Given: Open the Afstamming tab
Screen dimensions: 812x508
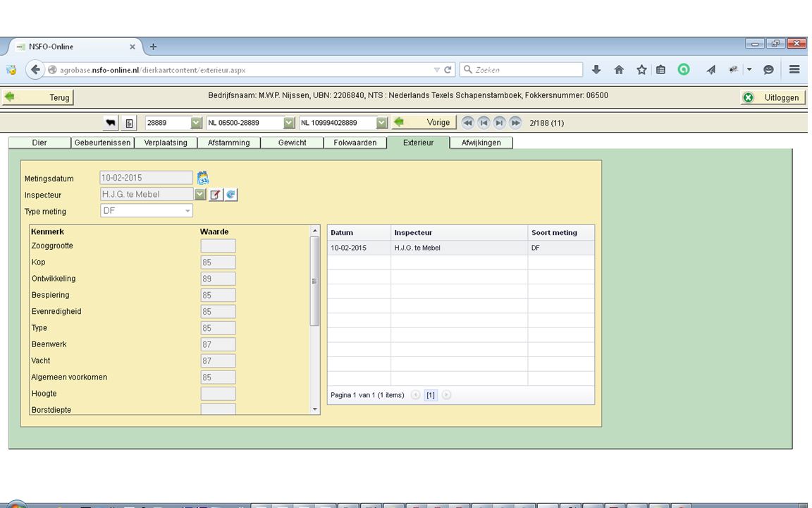Looking at the screenshot, I should (229, 143).
